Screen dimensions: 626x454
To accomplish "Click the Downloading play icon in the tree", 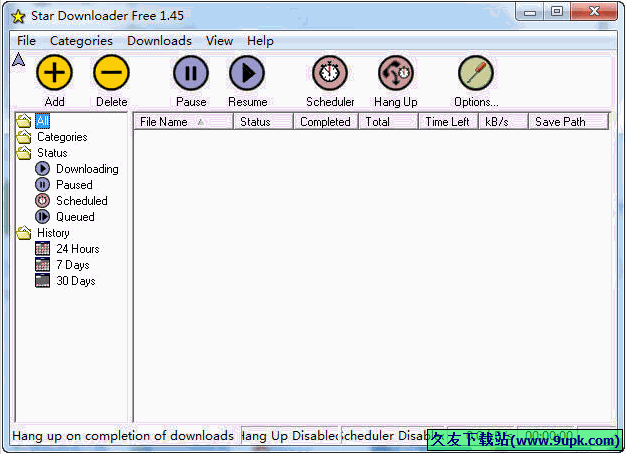I will pyautogui.click(x=42, y=169).
